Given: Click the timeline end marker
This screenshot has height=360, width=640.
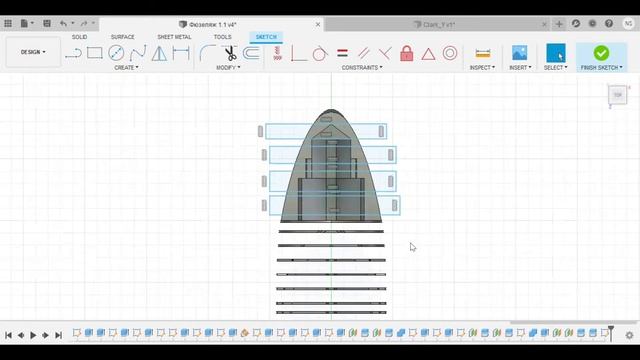Looking at the screenshot, I should [x=611, y=333].
